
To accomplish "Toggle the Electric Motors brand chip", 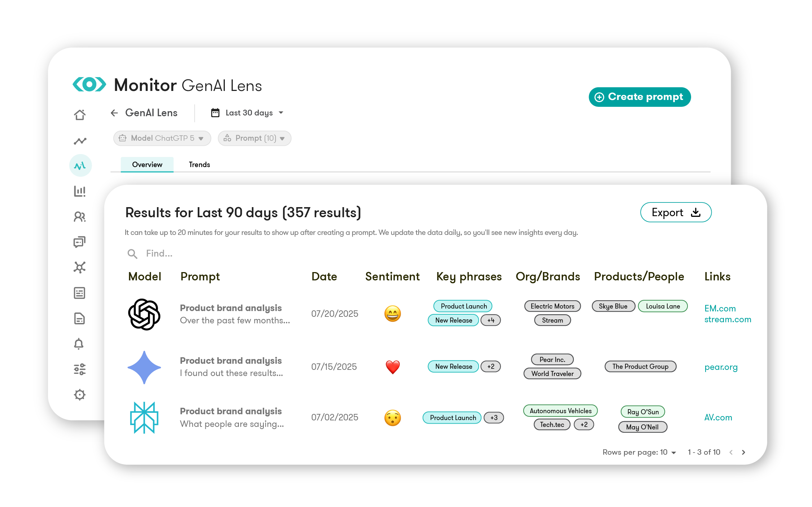I will click(552, 306).
